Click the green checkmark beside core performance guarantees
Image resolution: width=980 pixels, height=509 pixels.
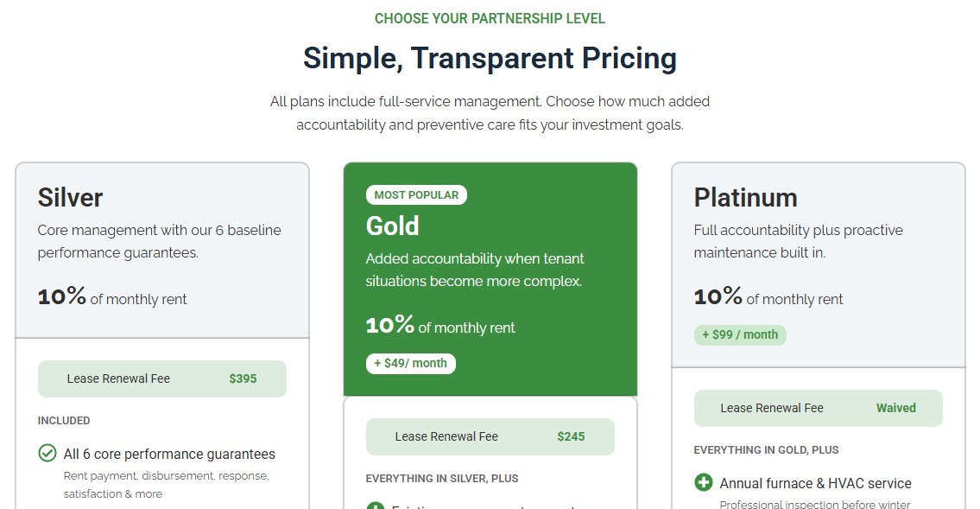click(47, 454)
